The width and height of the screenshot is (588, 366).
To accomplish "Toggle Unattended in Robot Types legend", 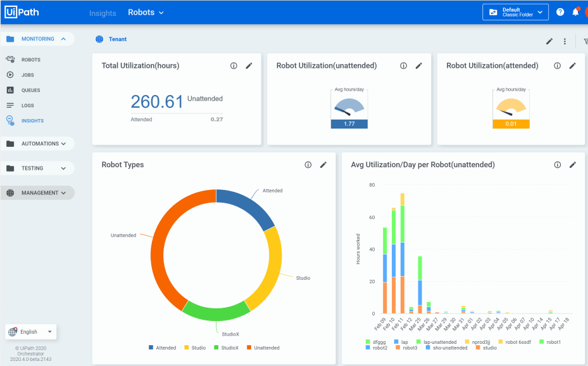I will [263, 348].
